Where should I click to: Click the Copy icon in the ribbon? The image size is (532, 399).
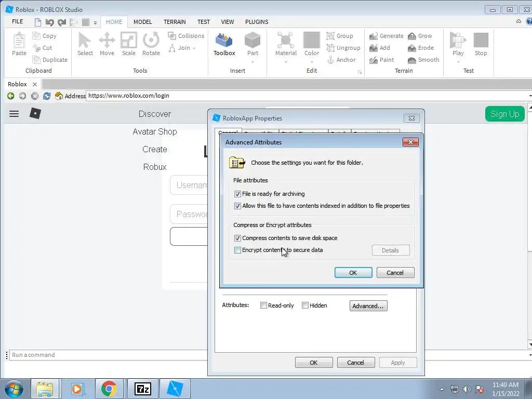[36, 36]
